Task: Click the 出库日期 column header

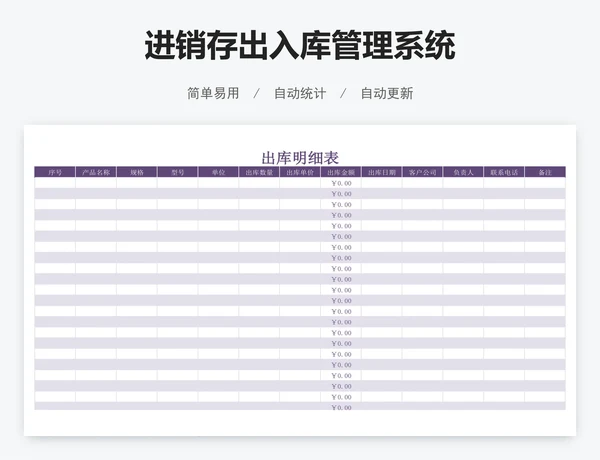Action: [382, 172]
